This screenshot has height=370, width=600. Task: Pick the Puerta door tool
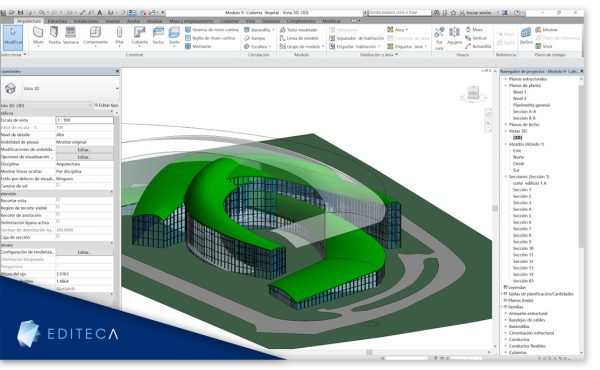click(x=54, y=35)
